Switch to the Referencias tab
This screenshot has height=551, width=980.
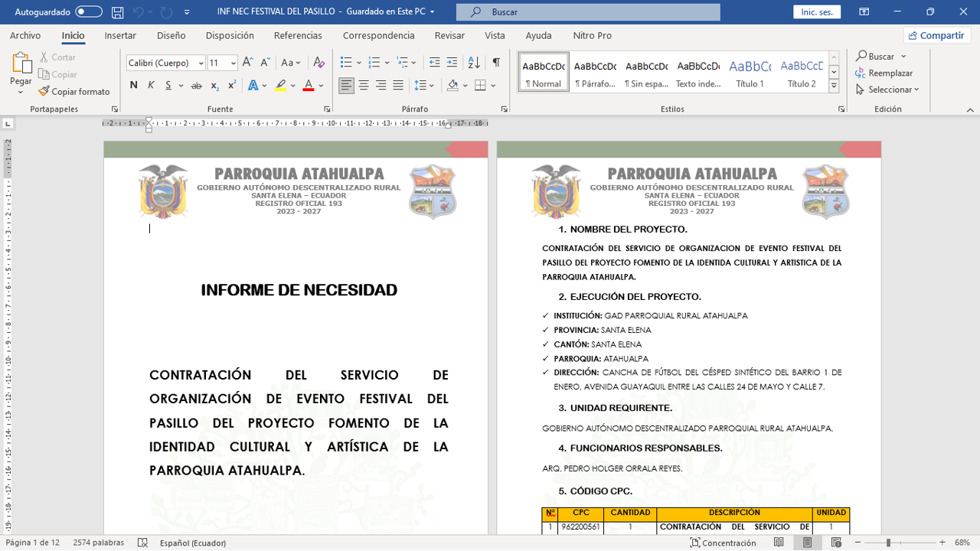pyautogui.click(x=298, y=35)
